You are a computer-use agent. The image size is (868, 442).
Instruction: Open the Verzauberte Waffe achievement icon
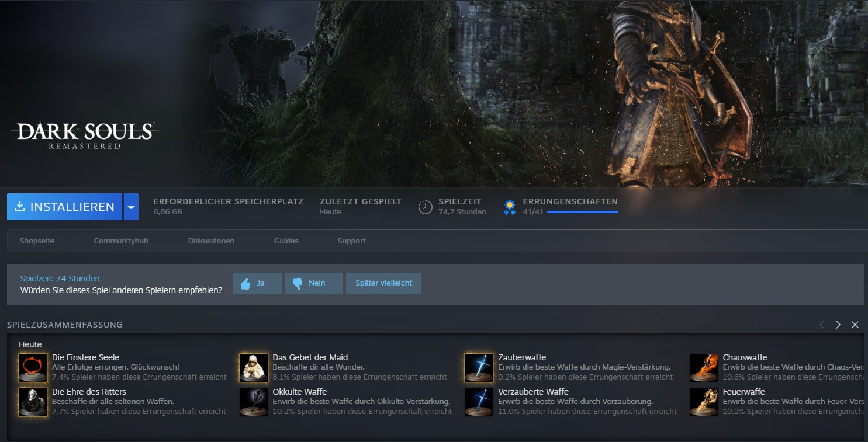(479, 402)
